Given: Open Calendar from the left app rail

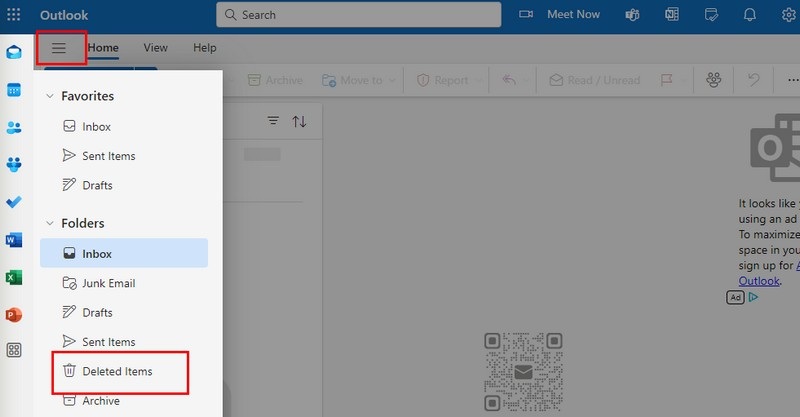Looking at the screenshot, I should (14, 90).
